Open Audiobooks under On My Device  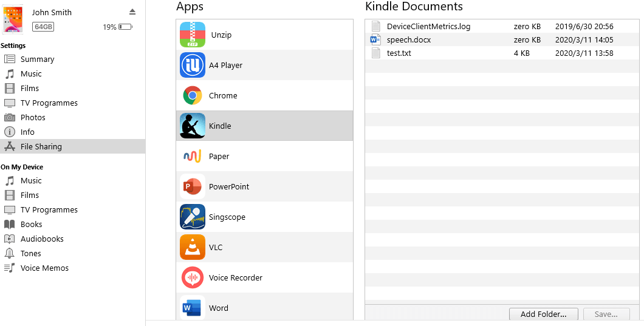[x=42, y=239]
